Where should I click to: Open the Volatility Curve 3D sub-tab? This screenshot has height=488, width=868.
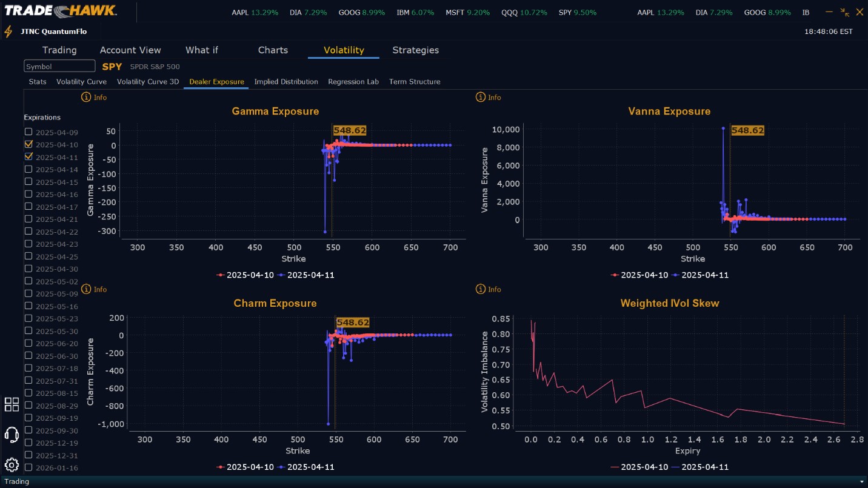(148, 82)
